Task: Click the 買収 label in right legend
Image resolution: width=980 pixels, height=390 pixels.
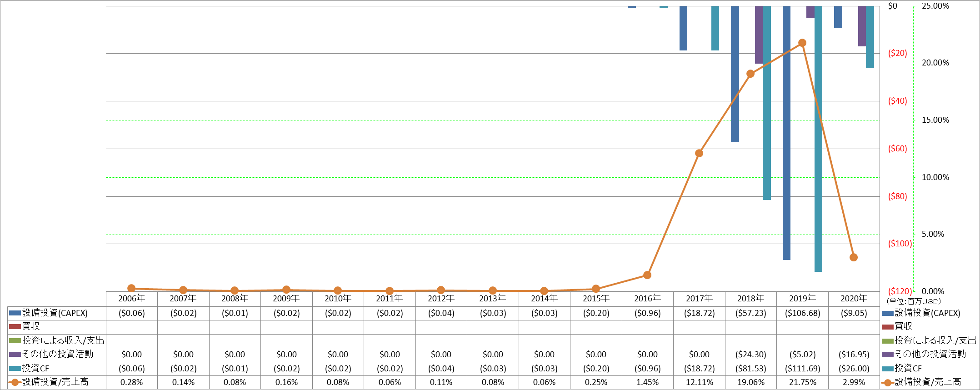Action: coord(904,326)
